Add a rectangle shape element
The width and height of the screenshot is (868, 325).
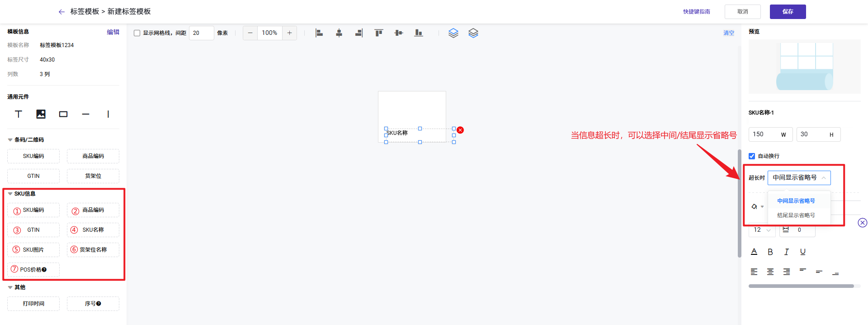63,114
